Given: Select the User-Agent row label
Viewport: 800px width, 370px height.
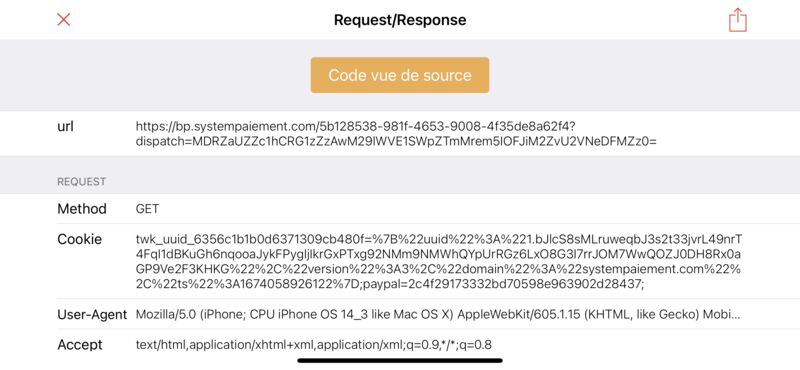Looking at the screenshot, I should pos(92,314).
